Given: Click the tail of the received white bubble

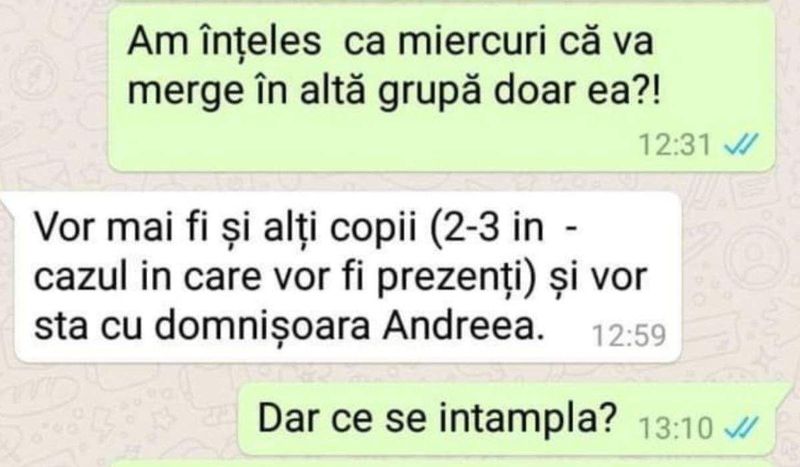Looking at the screenshot, I should click(10, 202).
